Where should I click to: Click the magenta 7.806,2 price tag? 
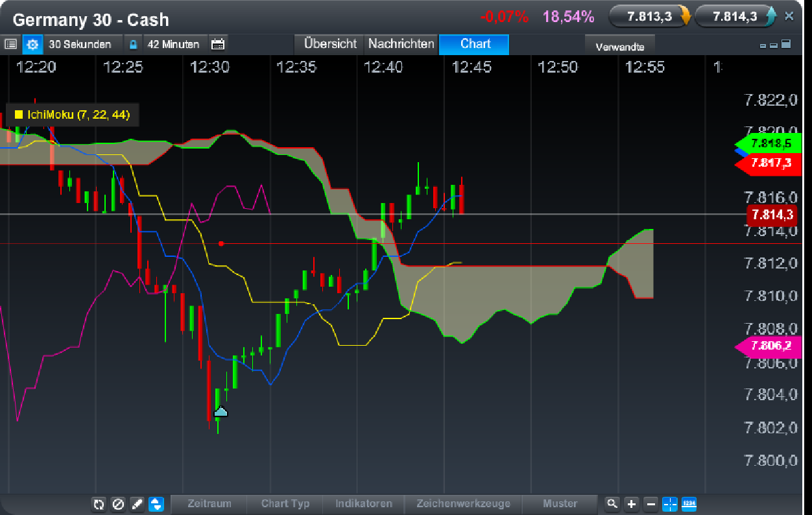coord(768,346)
